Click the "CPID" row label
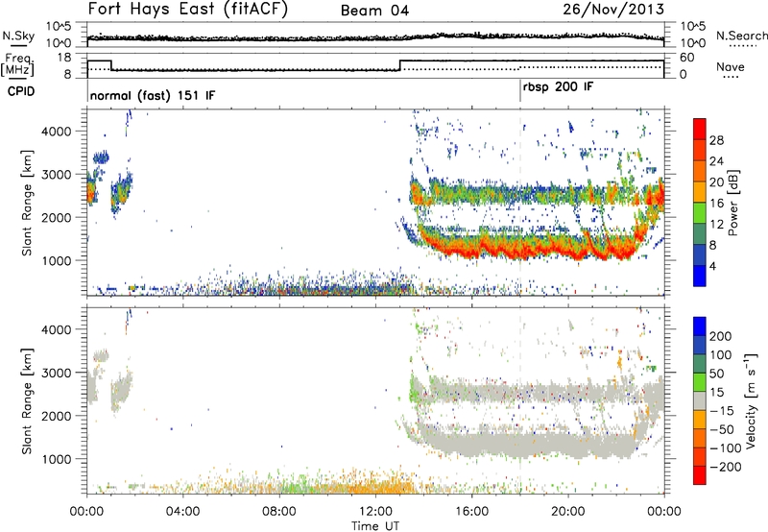Image resolution: width=768 pixels, height=532 pixels. point(21,91)
